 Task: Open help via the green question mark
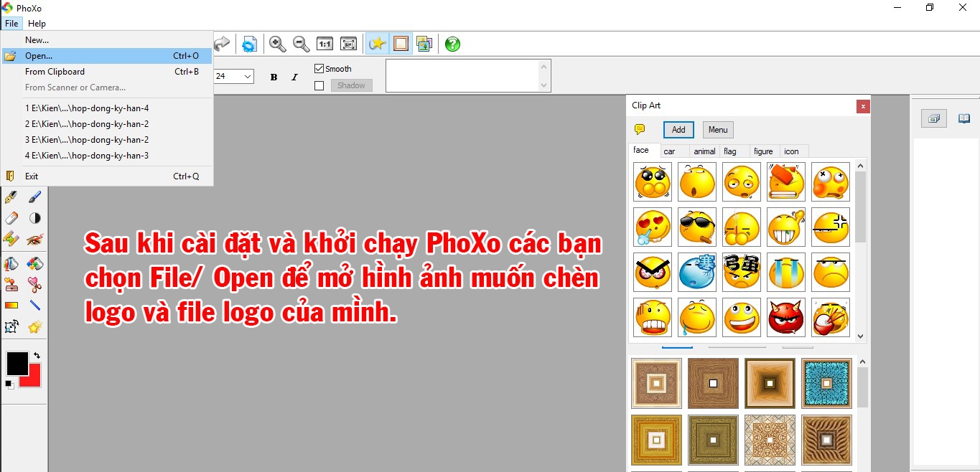[452, 44]
